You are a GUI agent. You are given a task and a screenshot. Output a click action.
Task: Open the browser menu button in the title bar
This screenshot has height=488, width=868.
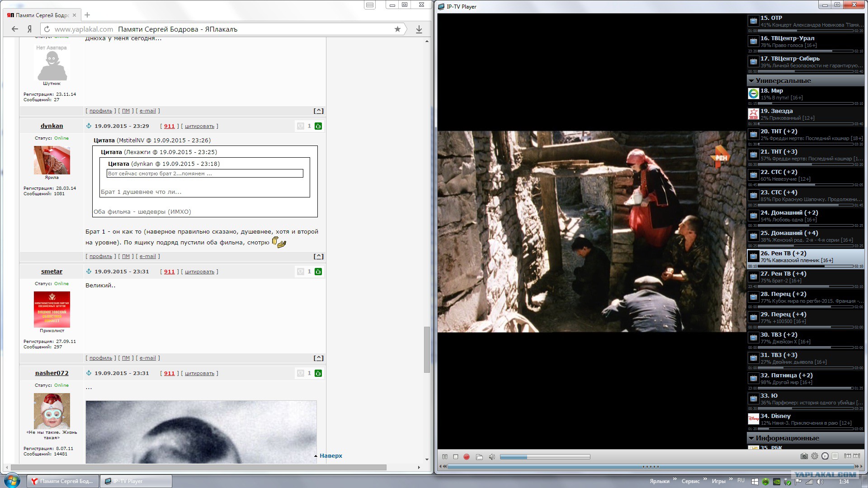click(x=370, y=5)
